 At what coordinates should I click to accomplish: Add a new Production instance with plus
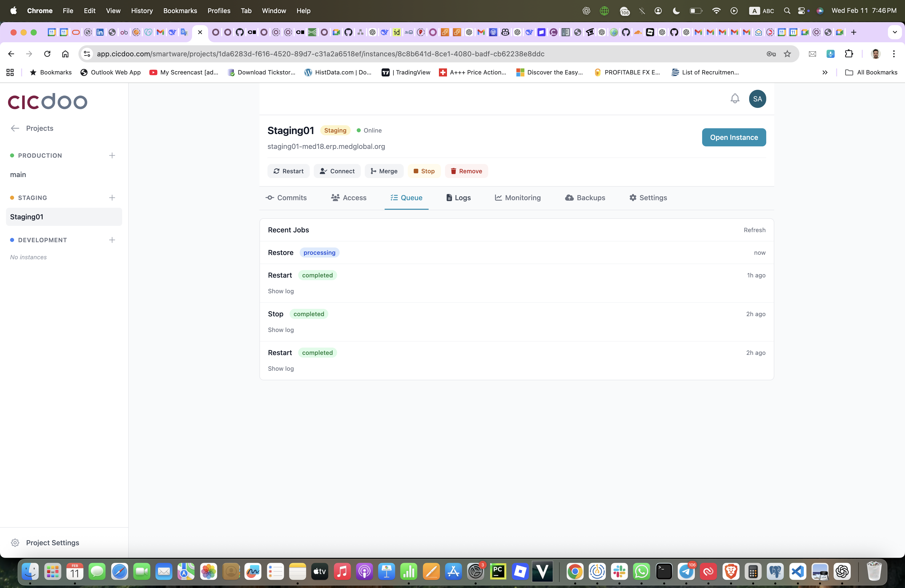tap(112, 156)
